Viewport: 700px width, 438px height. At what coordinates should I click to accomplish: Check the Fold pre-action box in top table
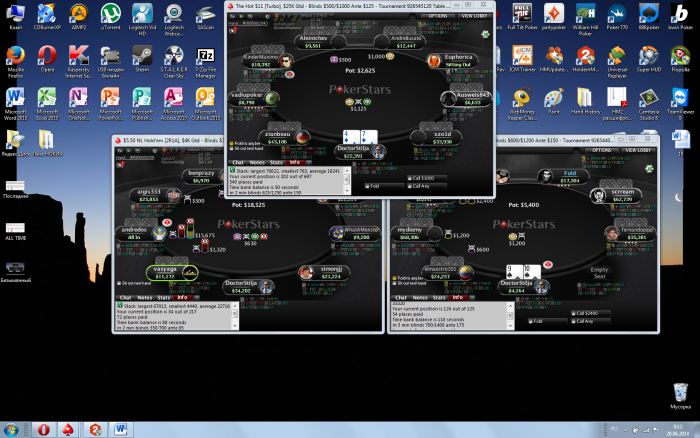point(367,186)
